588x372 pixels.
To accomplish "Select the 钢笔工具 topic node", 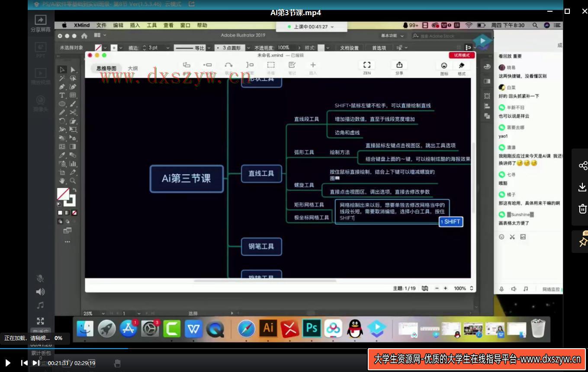I will point(261,246).
